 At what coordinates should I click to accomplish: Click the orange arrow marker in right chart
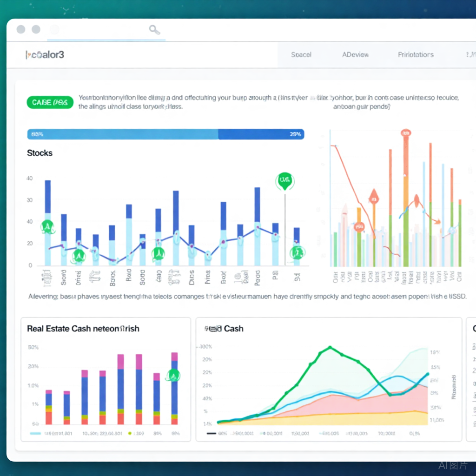click(x=373, y=197)
